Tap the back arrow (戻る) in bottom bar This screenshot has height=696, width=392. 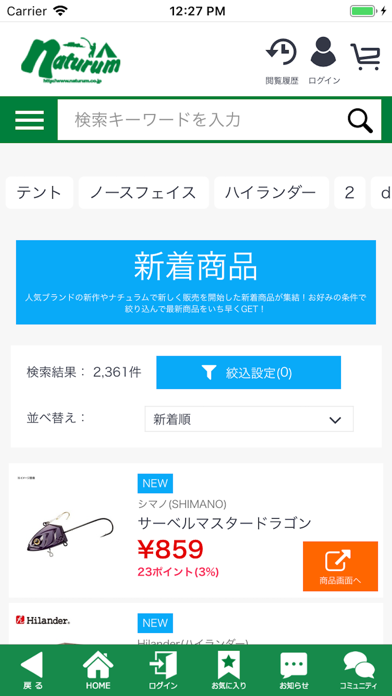tap(32, 670)
